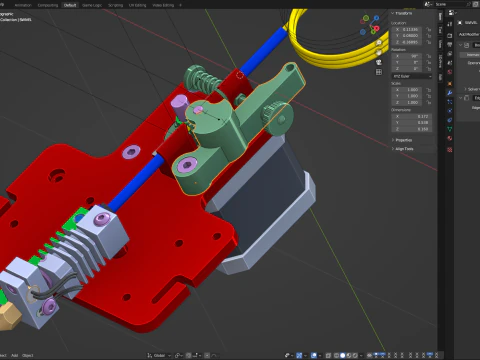
Task: Toggle proportional editing in viewport header
Action: [207, 355]
